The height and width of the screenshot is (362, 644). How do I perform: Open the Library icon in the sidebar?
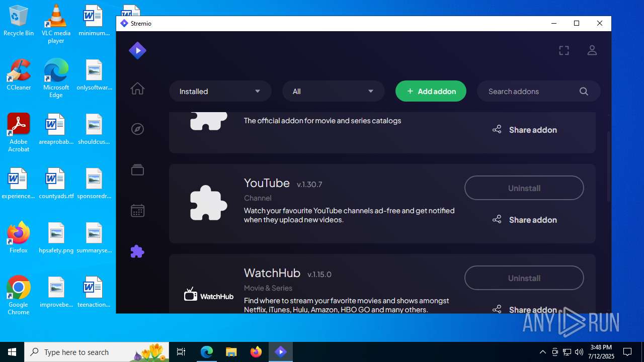click(x=137, y=170)
